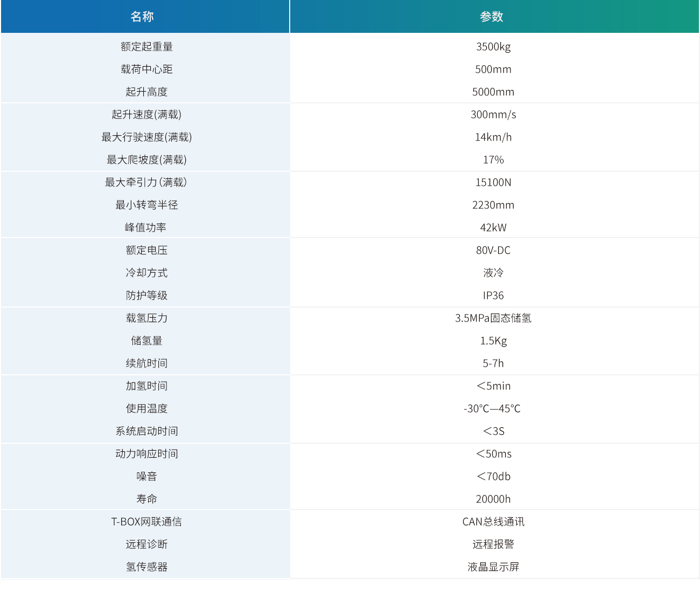Click the 5000mm lift height value
The width and height of the screenshot is (700, 593).
[493, 92]
